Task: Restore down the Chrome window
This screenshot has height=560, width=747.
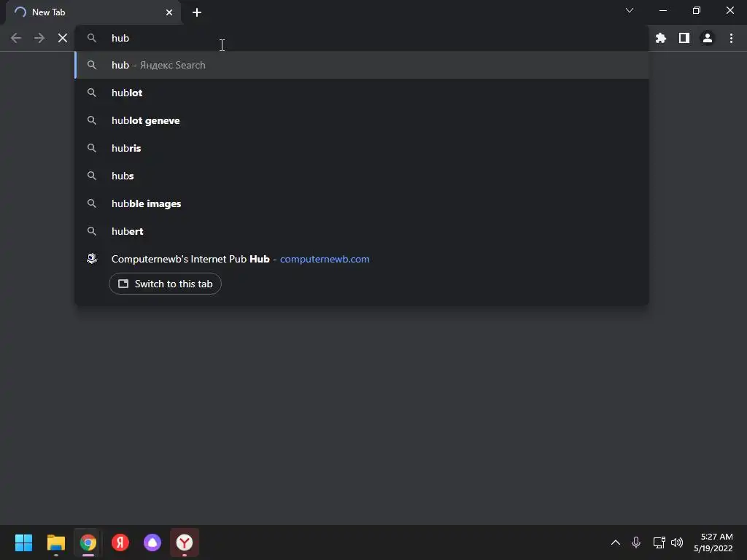Action: (x=697, y=10)
